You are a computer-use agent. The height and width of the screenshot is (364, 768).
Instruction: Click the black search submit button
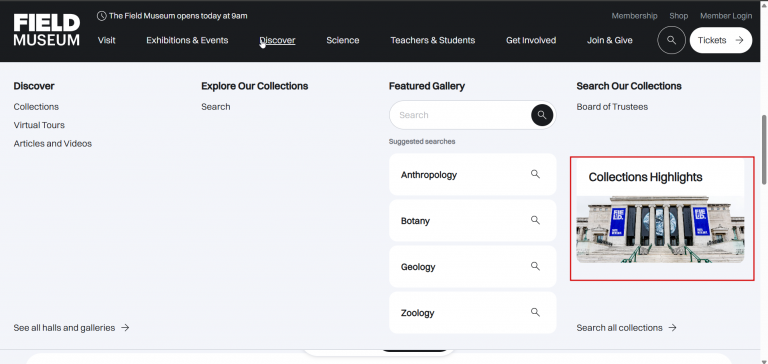click(x=542, y=115)
